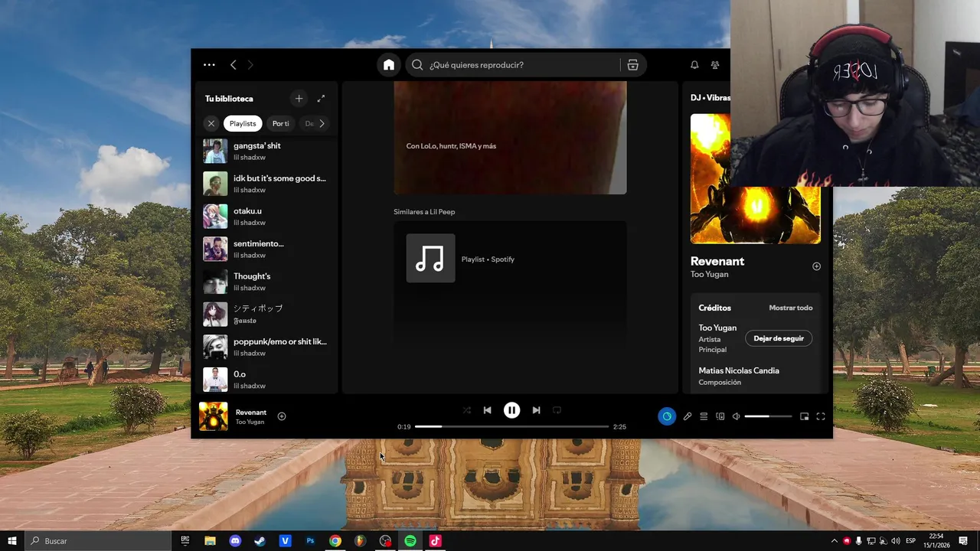
Task: Open friend activity icon
Action: coord(715,65)
